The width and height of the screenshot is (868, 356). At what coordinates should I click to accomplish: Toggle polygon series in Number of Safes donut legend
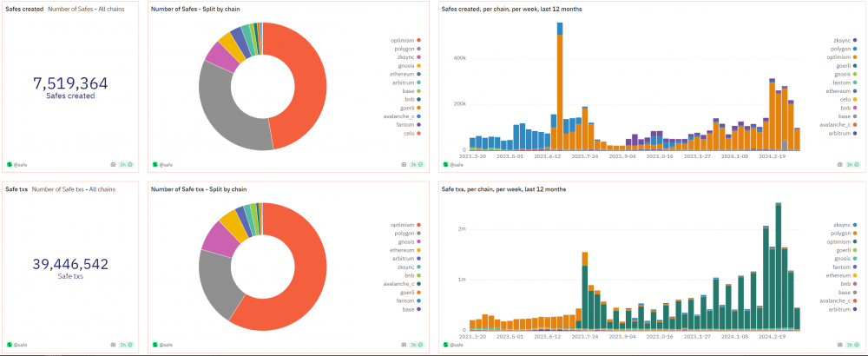[407, 49]
